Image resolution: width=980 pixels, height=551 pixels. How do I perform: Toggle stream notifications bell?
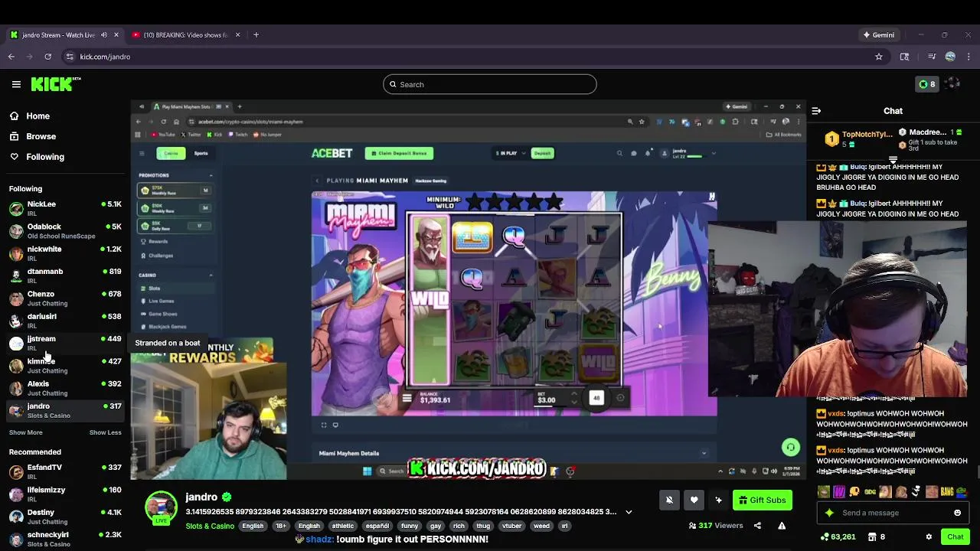pyautogui.click(x=669, y=500)
